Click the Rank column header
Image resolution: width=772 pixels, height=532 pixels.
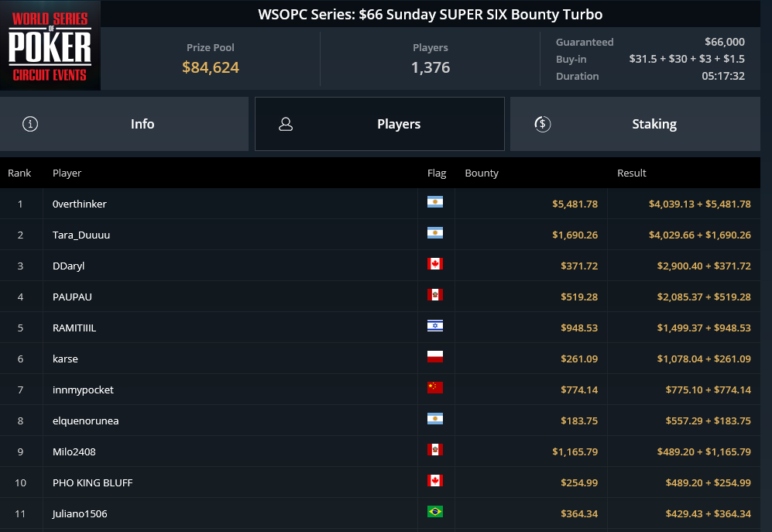click(19, 173)
